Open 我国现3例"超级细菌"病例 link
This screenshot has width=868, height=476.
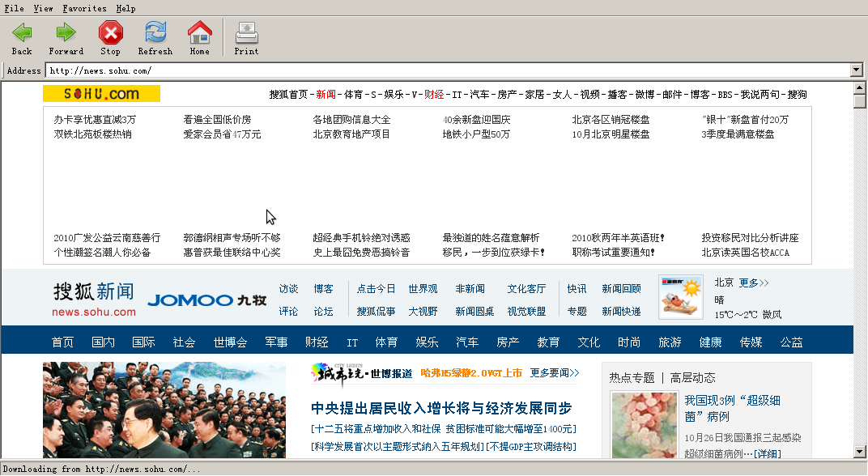(732, 409)
